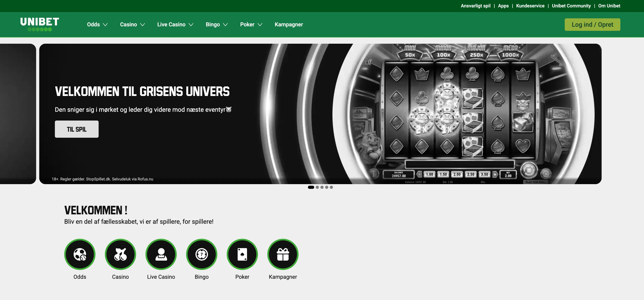644x300 pixels.
Task: Open the Apps link
Action: 503,6
